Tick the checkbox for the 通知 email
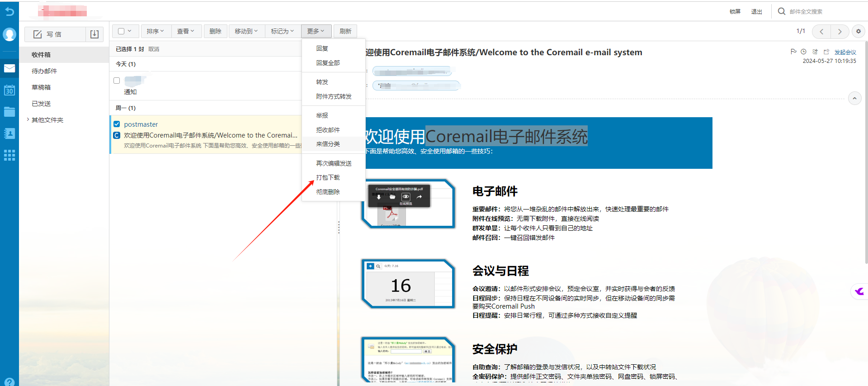868x386 pixels. point(117,81)
